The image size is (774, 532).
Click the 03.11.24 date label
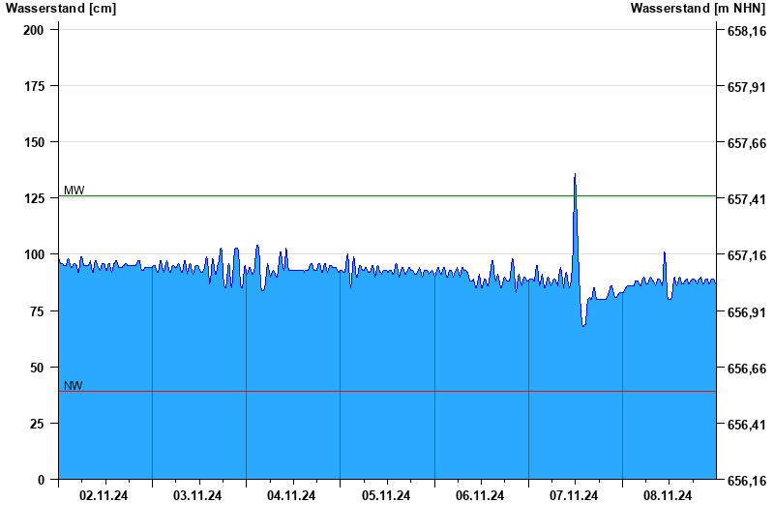click(x=197, y=495)
